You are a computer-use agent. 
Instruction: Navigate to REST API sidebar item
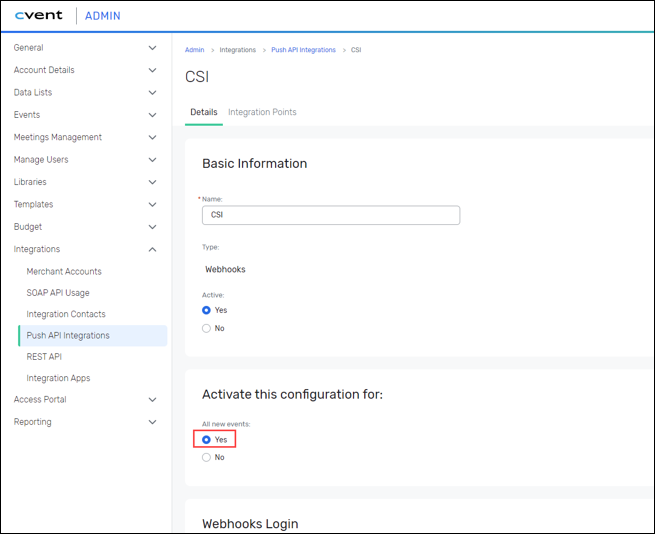44,356
